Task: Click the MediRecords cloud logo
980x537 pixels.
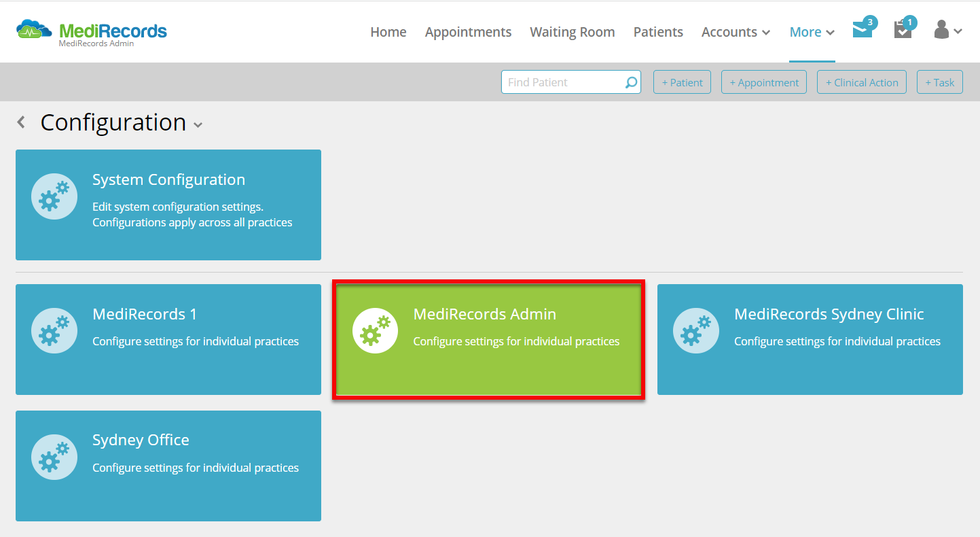Action: (x=34, y=30)
